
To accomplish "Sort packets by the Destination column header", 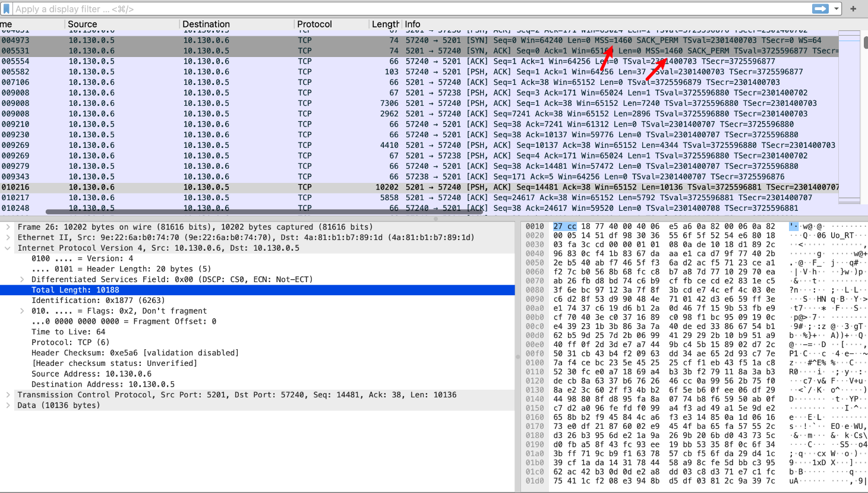I will click(x=236, y=24).
